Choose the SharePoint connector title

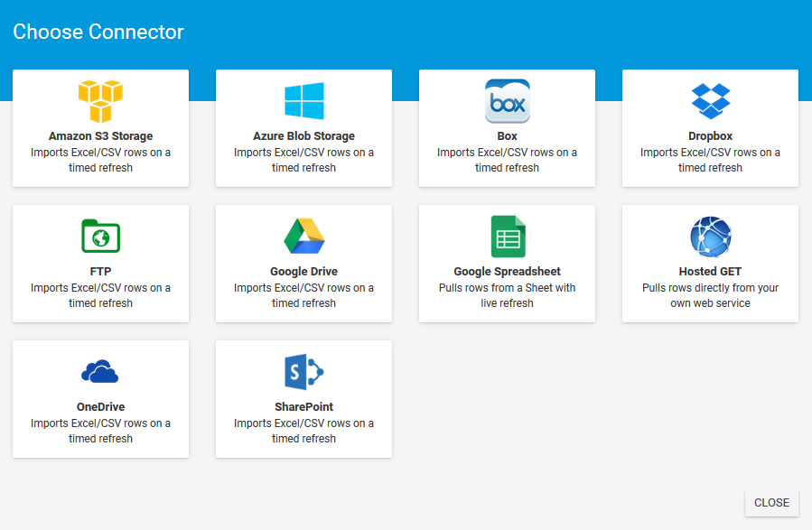pyautogui.click(x=304, y=407)
